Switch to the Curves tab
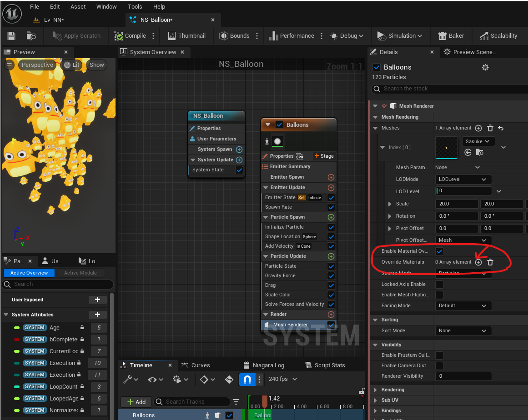The image size is (528, 420). [x=195, y=365]
